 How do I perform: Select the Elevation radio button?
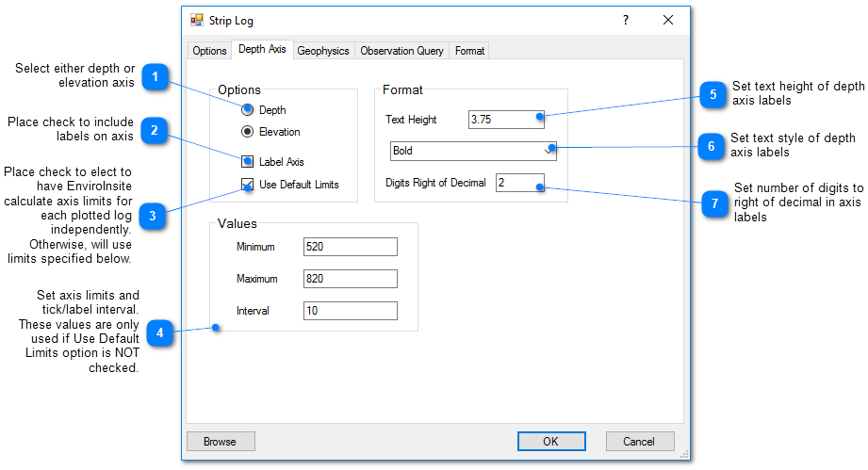coord(248,132)
